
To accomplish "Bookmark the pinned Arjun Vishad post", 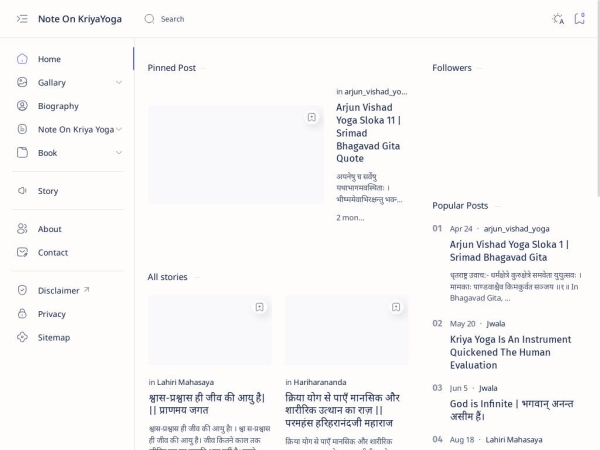I will point(312,117).
